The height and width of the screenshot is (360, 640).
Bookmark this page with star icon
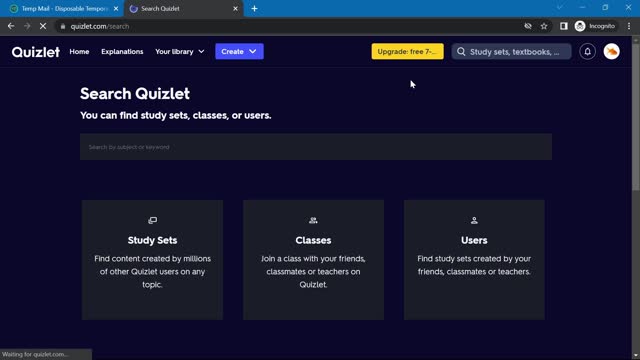544,26
